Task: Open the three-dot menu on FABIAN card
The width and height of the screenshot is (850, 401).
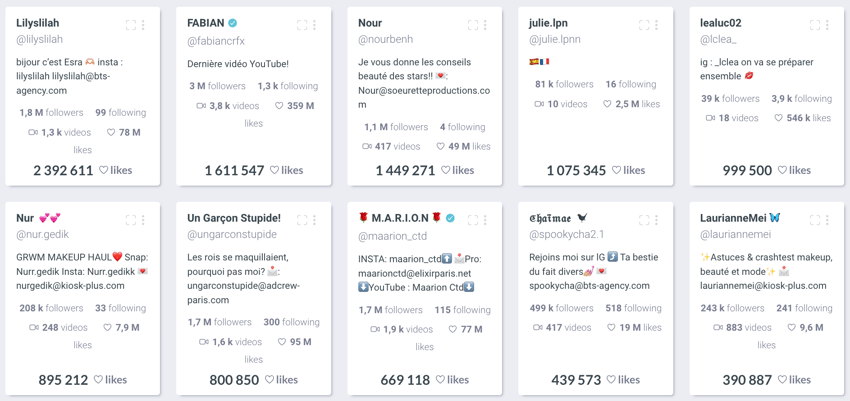Action: 314,25
